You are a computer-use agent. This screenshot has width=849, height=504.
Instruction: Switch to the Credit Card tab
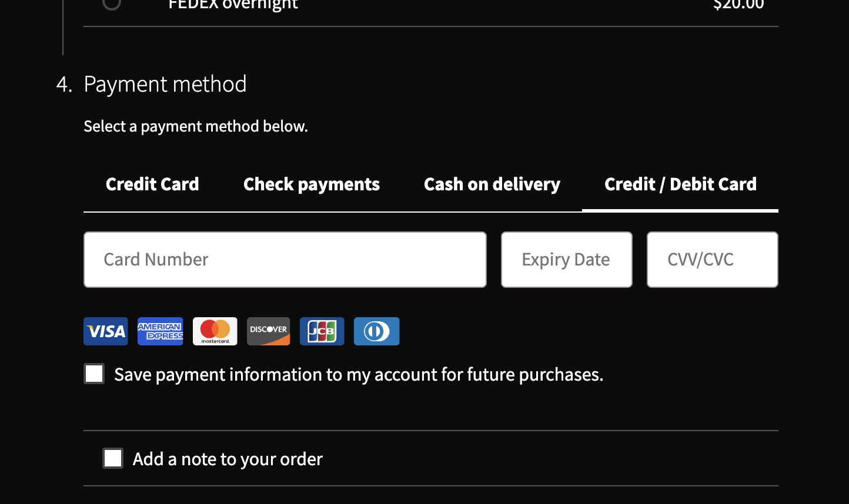(x=152, y=184)
